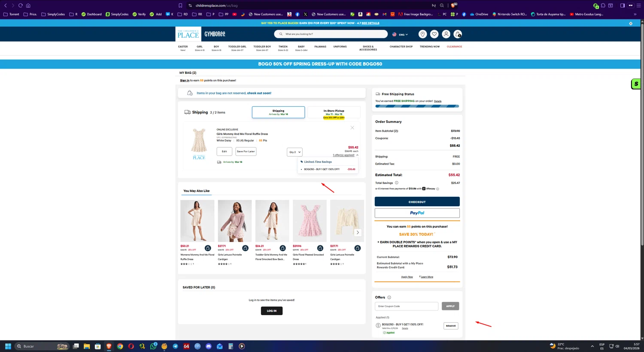Quick-add the $26.21 Toddler Girls dress
The image size is (644, 352).
pos(283,248)
